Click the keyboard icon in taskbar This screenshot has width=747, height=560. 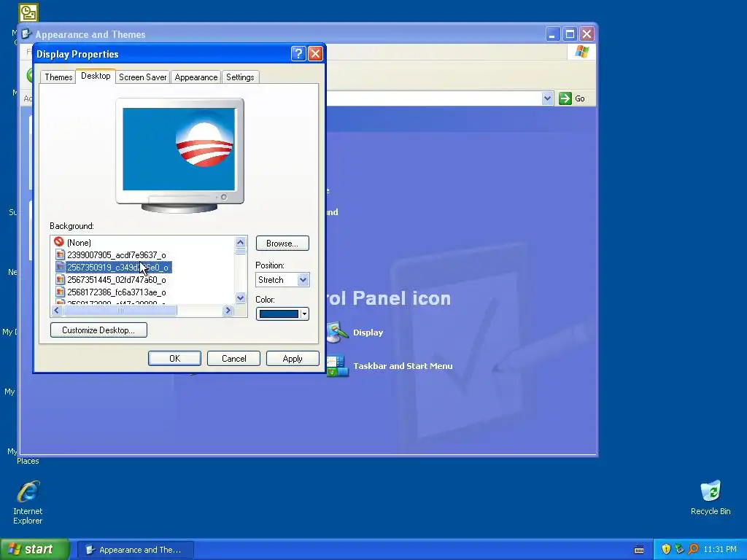639,550
